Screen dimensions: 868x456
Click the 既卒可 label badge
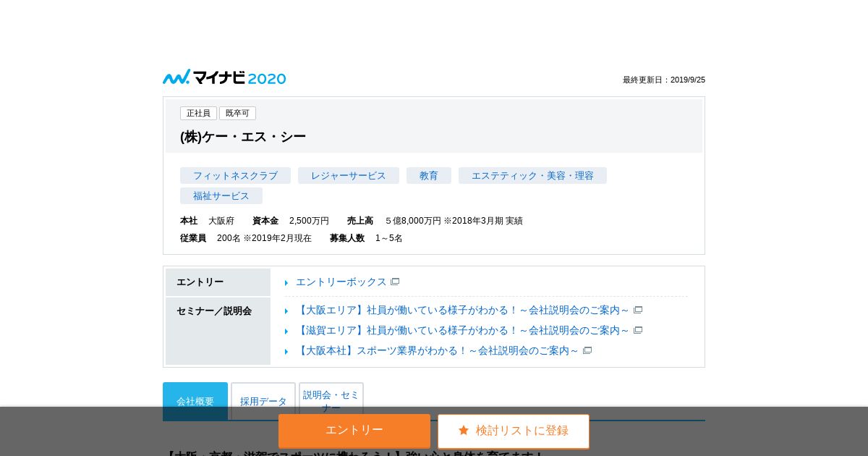237,113
